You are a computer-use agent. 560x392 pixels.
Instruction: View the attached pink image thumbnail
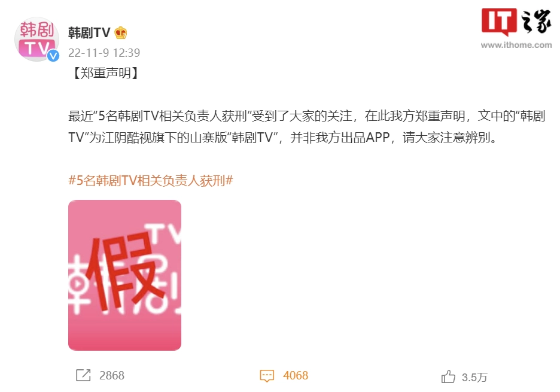point(124,275)
